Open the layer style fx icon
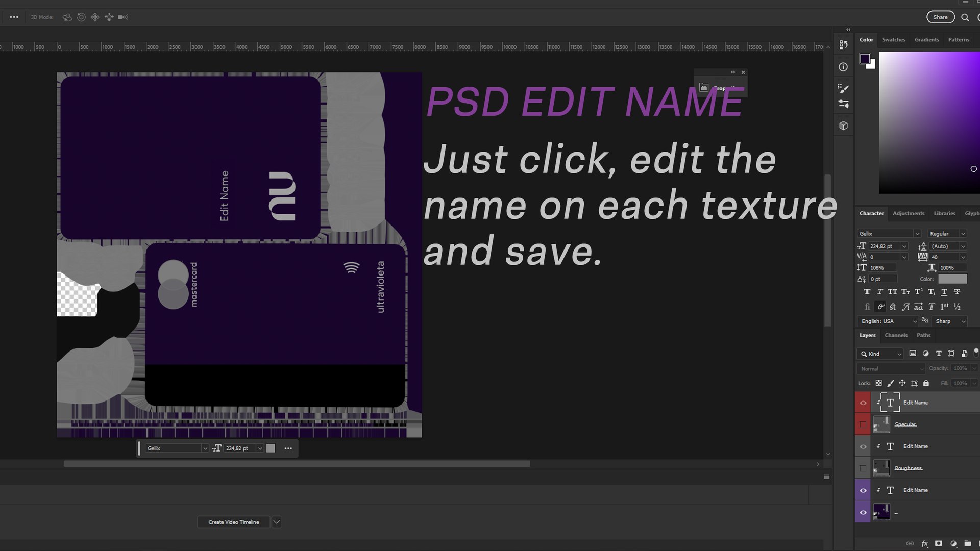Viewport: 980px width, 551px height. [x=924, y=544]
